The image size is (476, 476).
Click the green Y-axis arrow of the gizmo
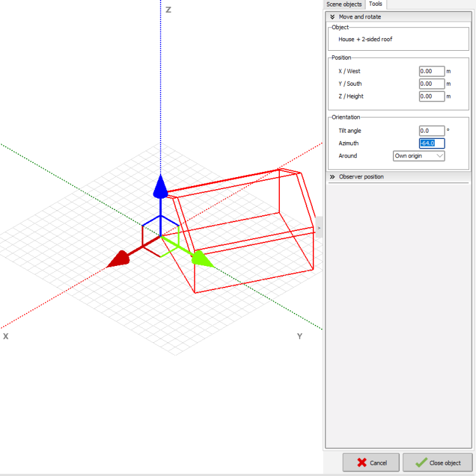201,258
